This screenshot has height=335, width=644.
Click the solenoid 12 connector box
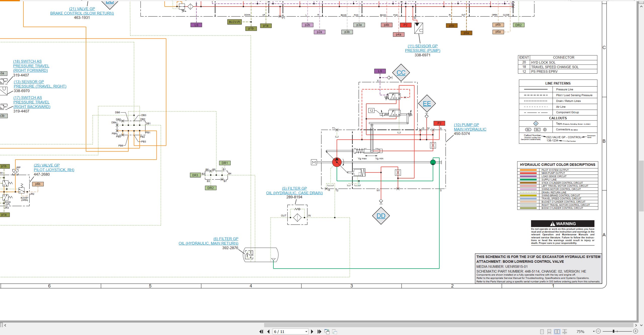[x=371, y=110]
